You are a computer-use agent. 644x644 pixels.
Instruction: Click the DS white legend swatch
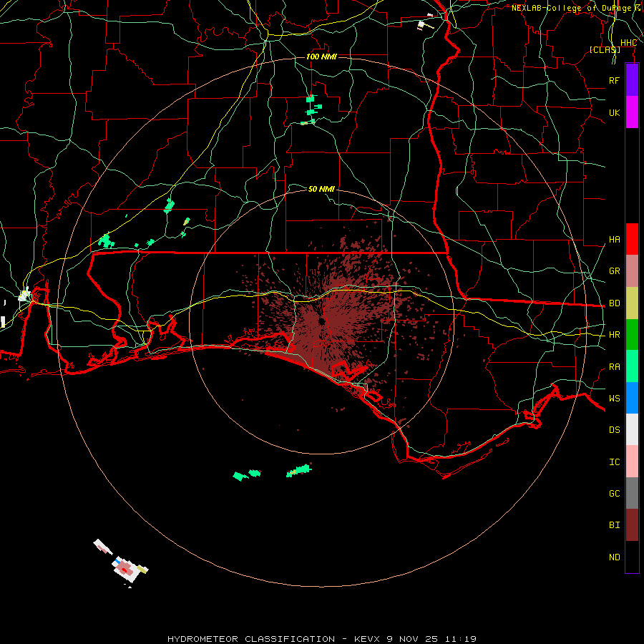click(x=632, y=429)
